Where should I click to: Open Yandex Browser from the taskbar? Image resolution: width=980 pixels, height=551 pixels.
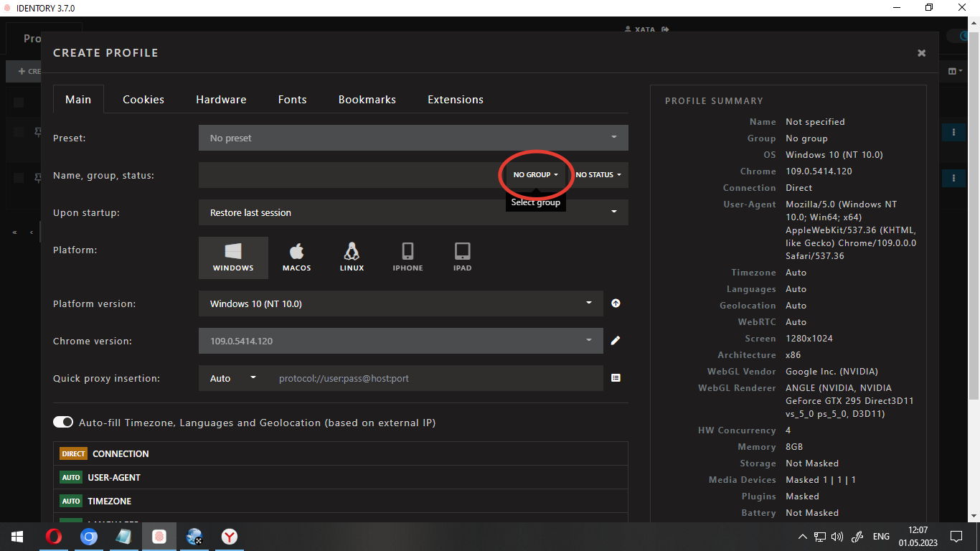(230, 537)
